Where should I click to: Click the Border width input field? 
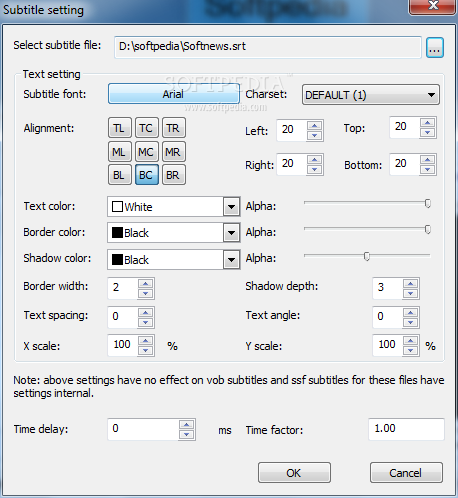[x=123, y=288]
